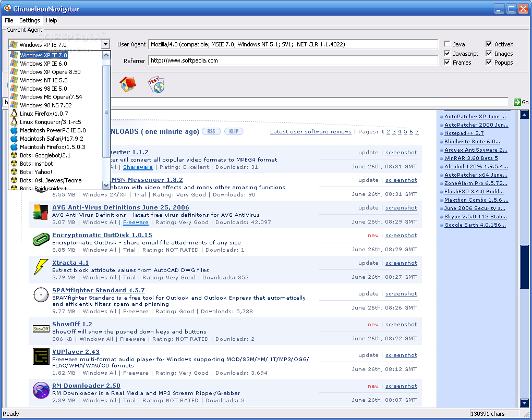Open the File menu
The width and height of the screenshot is (532, 420).
coord(9,20)
